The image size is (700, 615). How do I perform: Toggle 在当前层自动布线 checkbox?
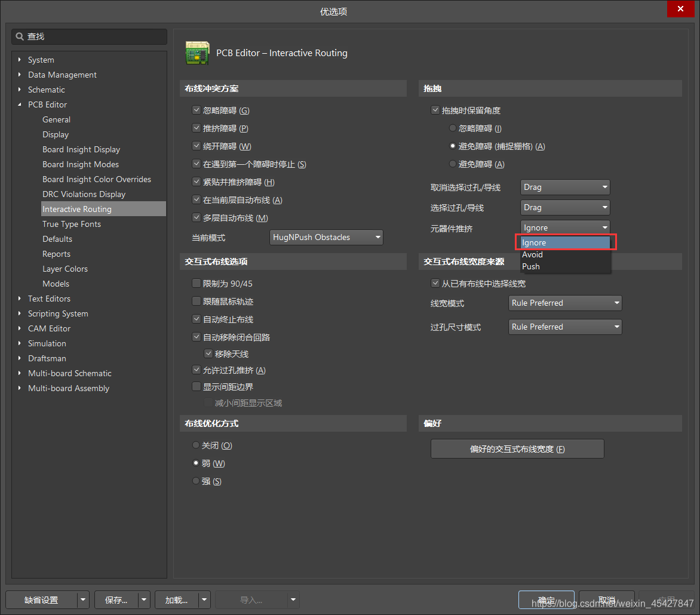pyautogui.click(x=197, y=199)
